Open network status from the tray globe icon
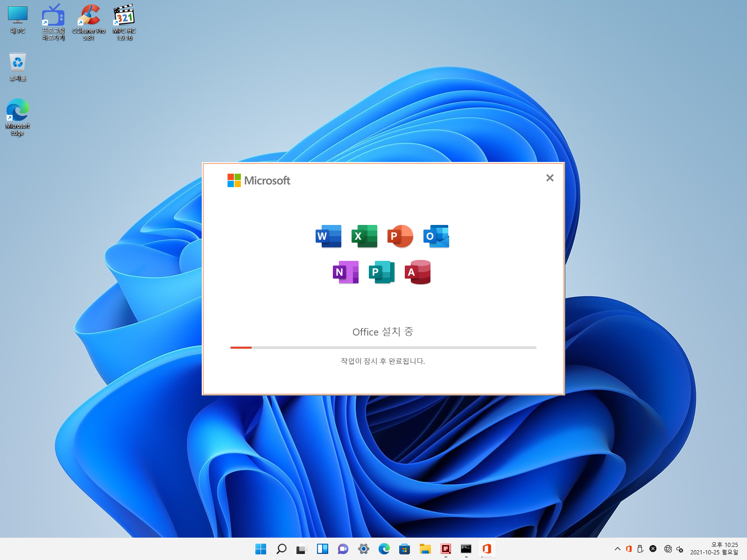 pos(668,549)
